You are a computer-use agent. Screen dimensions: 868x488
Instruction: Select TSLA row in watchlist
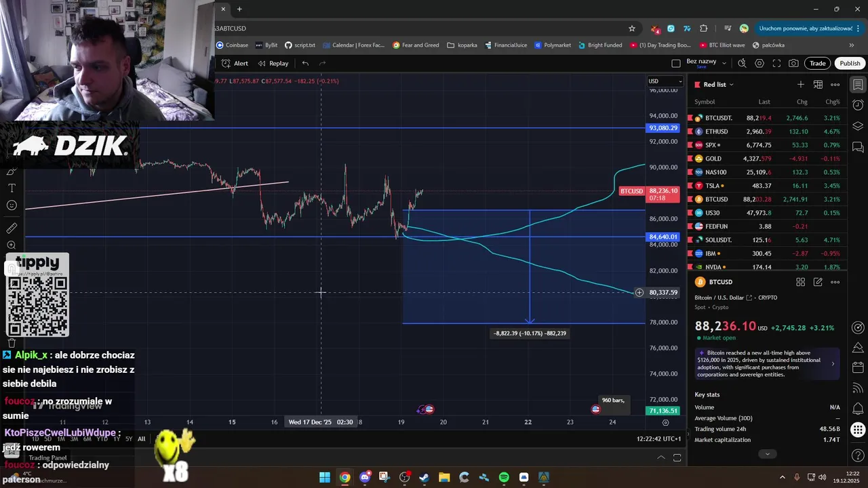pos(767,186)
